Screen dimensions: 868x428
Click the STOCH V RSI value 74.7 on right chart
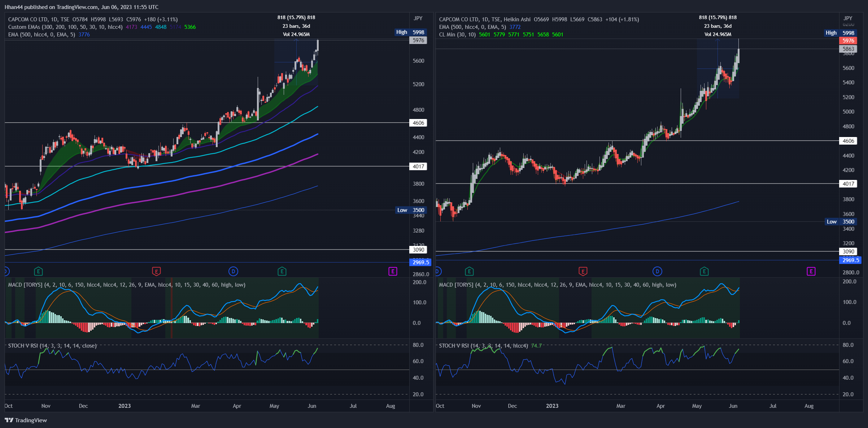pyautogui.click(x=536, y=346)
